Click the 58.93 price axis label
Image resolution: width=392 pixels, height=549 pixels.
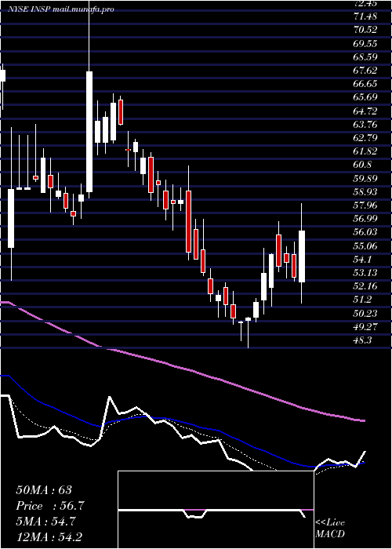[x=365, y=192]
